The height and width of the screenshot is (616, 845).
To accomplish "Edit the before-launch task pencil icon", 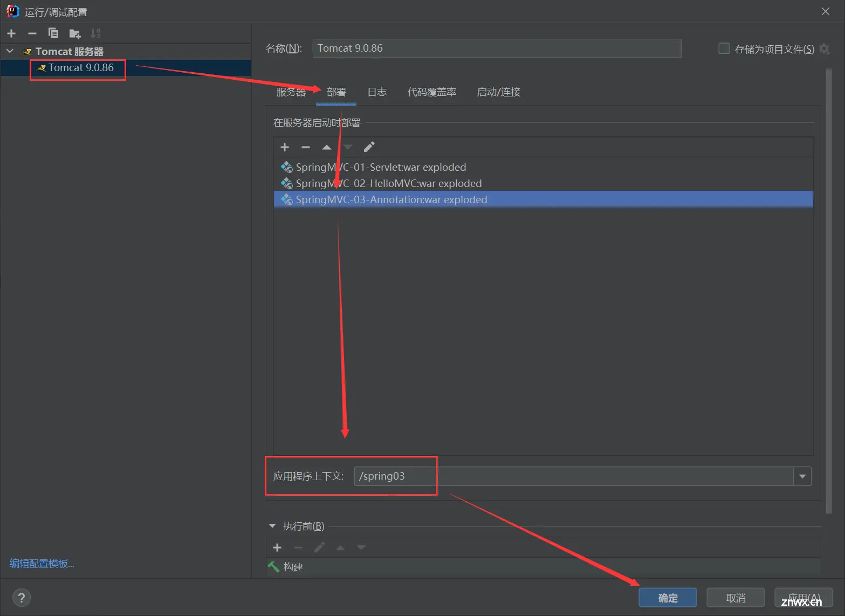I will (x=319, y=548).
